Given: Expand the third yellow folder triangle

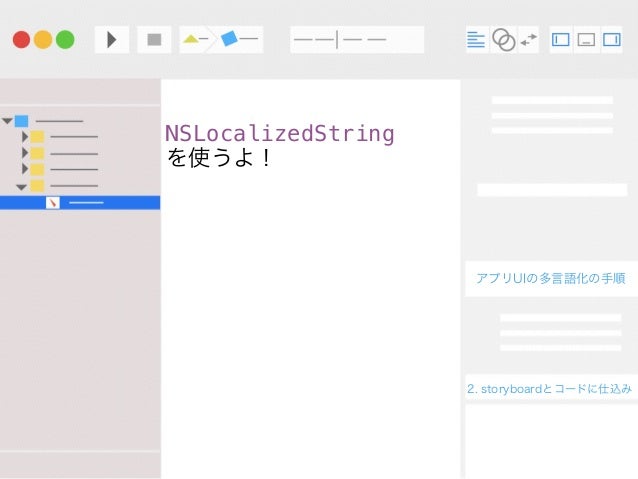Looking at the screenshot, I should coord(25,169).
